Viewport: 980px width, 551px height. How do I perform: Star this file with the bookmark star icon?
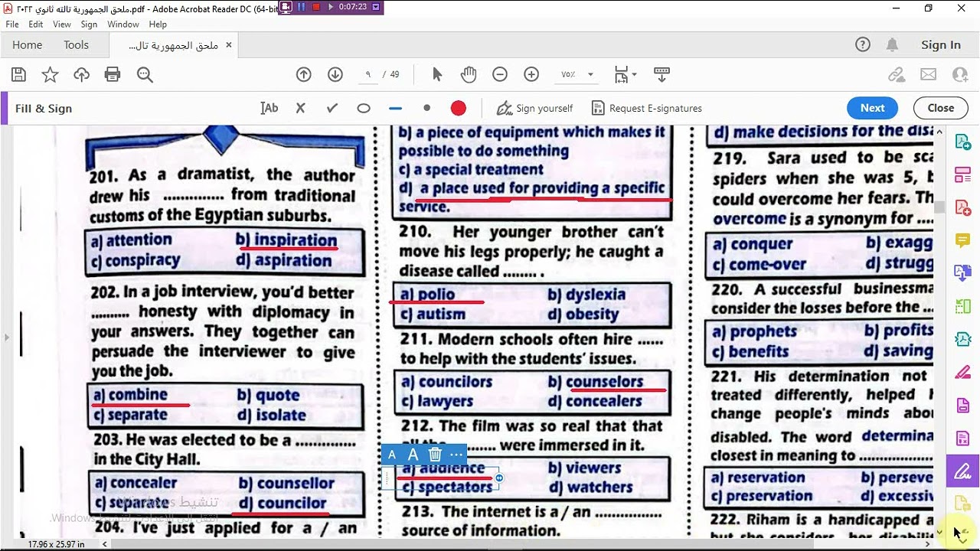[x=50, y=74]
